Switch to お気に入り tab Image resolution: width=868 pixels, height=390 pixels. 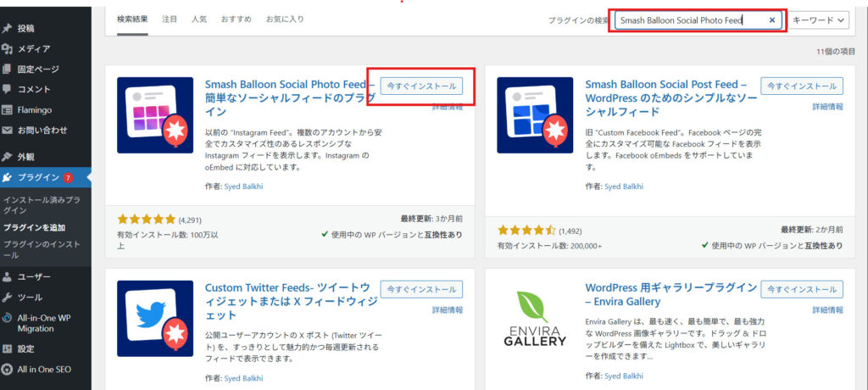pyautogui.click(x=285, y=19)
